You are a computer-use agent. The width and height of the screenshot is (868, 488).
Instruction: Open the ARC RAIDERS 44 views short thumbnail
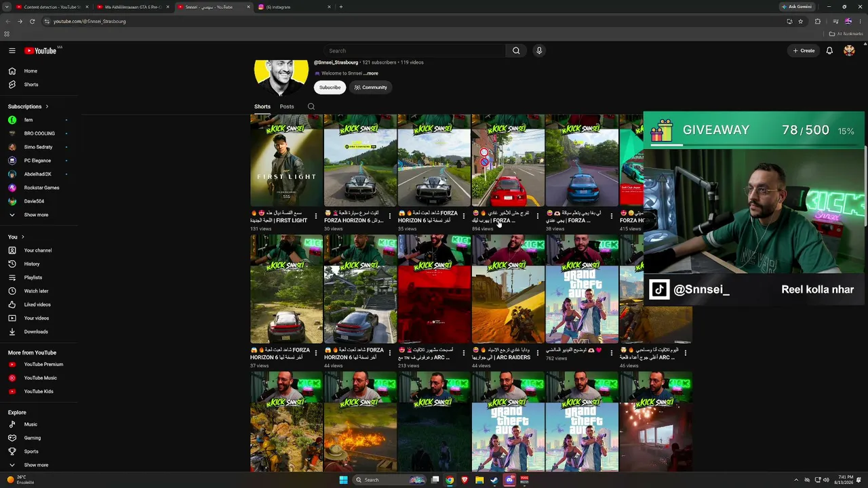(509, 289)
